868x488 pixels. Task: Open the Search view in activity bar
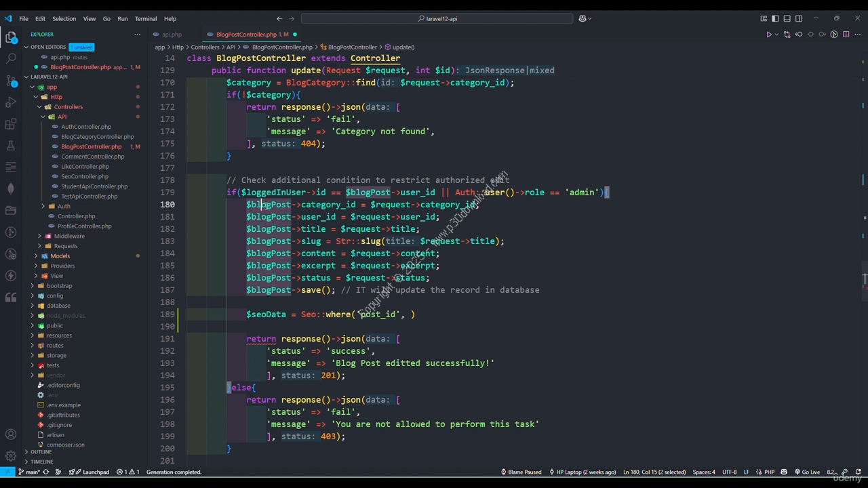pyautogui.click(x=11, y=60)
